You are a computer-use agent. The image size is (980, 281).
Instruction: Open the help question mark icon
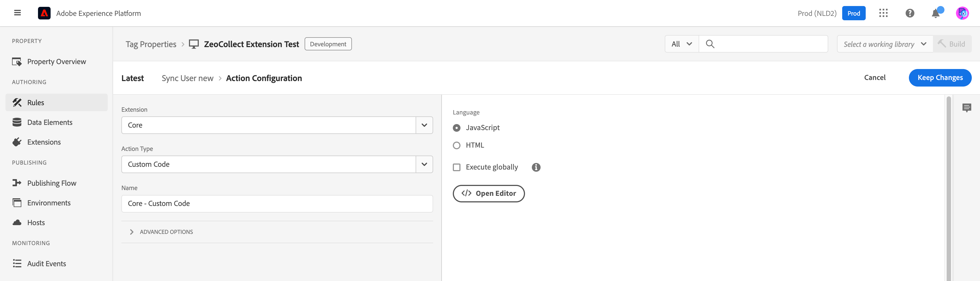910,13
